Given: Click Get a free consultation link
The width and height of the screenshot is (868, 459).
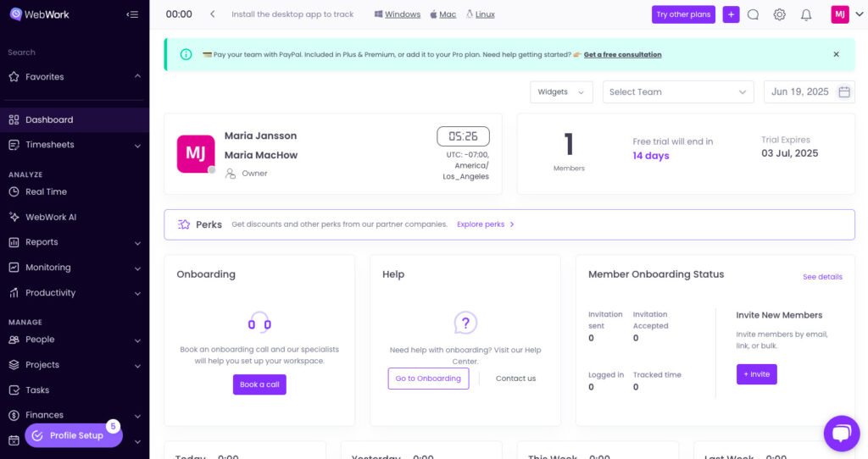Looking at the screenshot, I should coord(622,55).
